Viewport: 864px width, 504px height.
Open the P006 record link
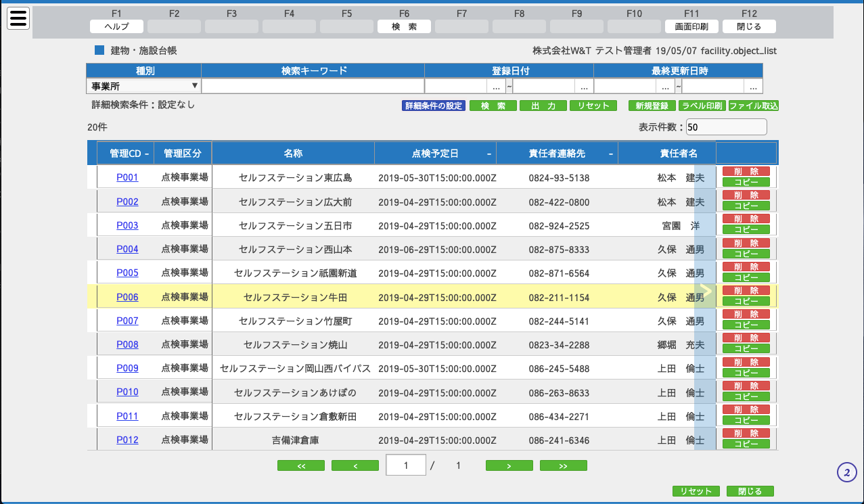pyautogui.click(x=127, y=297)
